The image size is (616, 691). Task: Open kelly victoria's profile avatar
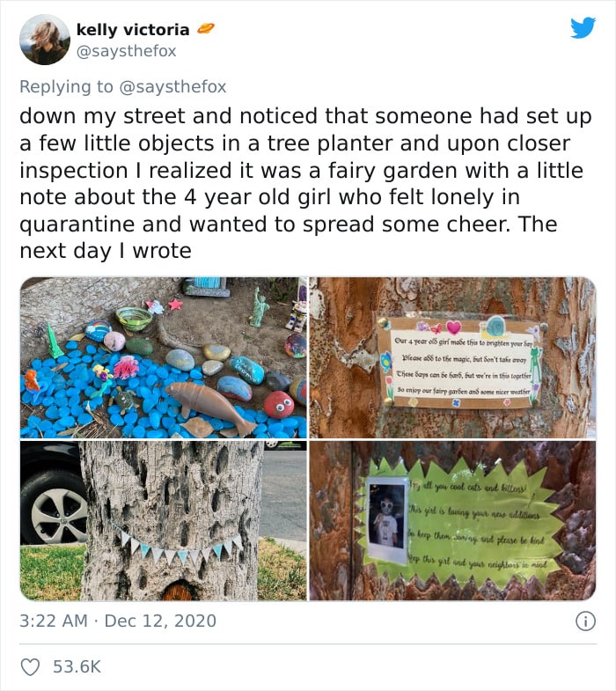click(45, 40)
